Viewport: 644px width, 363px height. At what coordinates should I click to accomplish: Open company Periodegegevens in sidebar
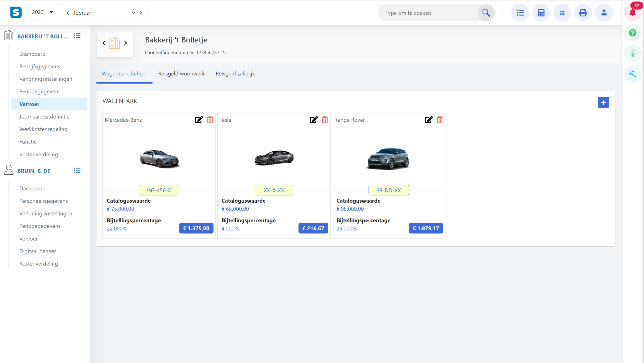click(40, 92)
